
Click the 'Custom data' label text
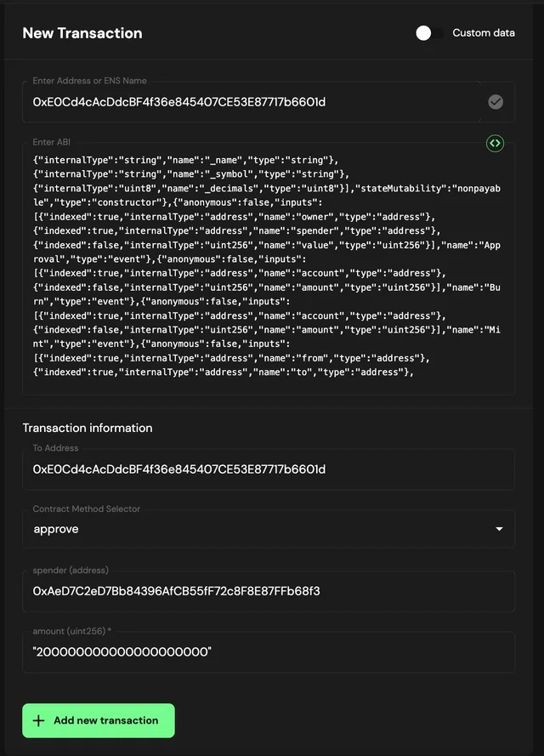point(484,33)
